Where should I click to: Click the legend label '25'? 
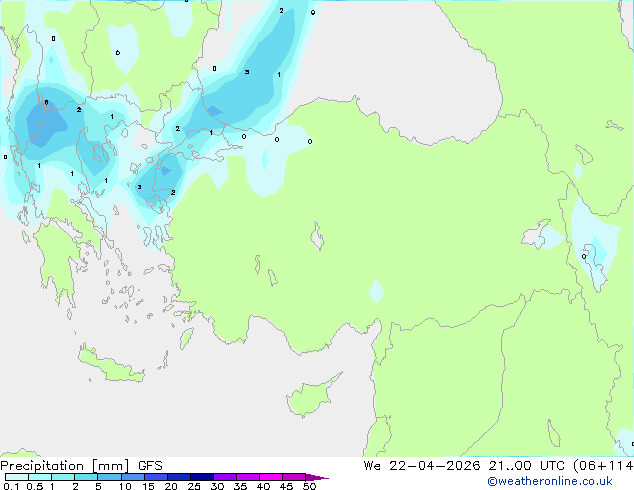[x=194, y=486]
